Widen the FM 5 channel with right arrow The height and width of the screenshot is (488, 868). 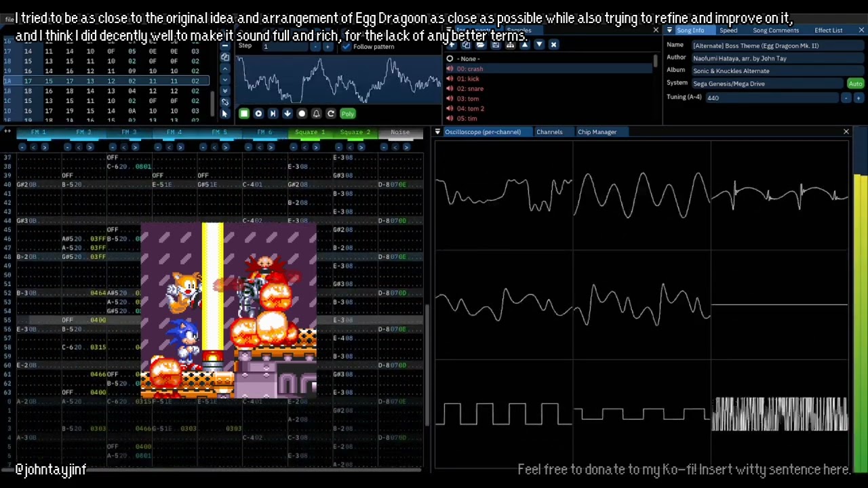[225, 147]
